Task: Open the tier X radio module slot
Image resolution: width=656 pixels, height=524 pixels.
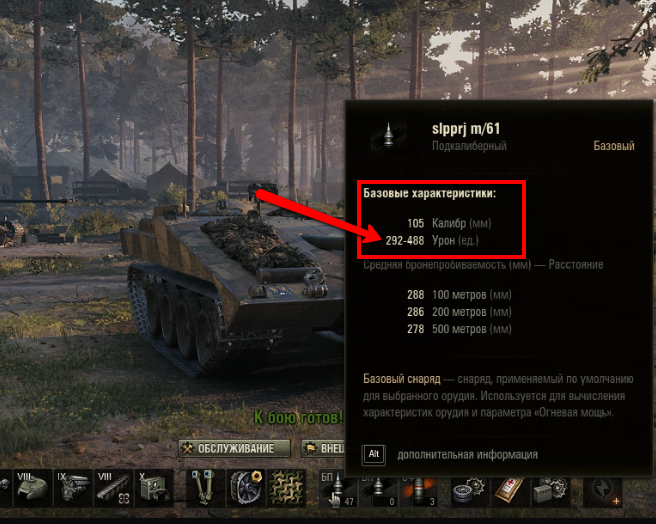Action: [154, 488]
